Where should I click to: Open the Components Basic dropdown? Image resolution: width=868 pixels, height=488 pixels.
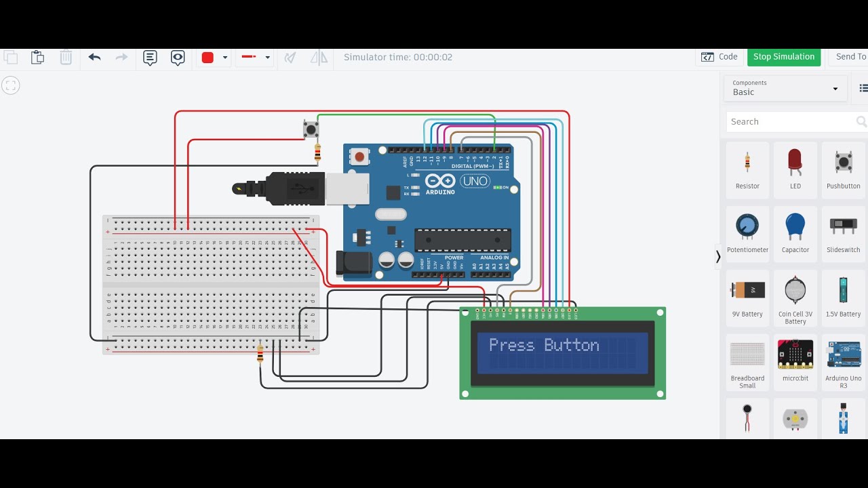click(x=785, y=88)
